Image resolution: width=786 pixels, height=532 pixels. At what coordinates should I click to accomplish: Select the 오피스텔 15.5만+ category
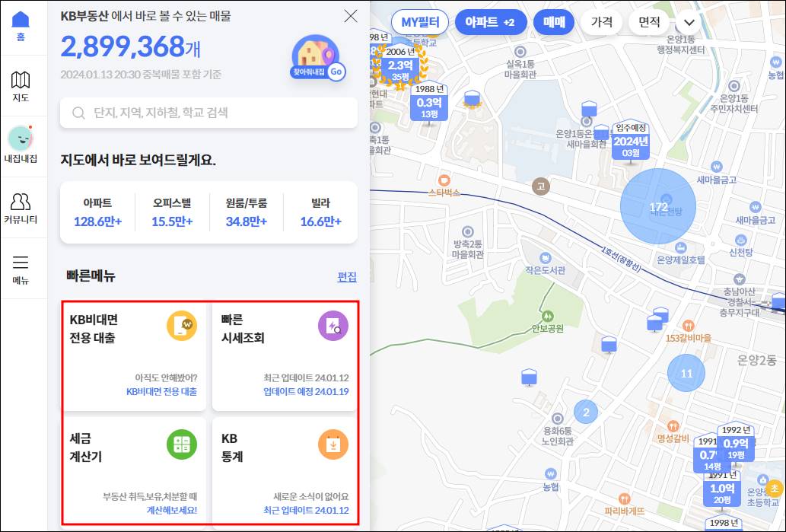click(x=172, y=212)
